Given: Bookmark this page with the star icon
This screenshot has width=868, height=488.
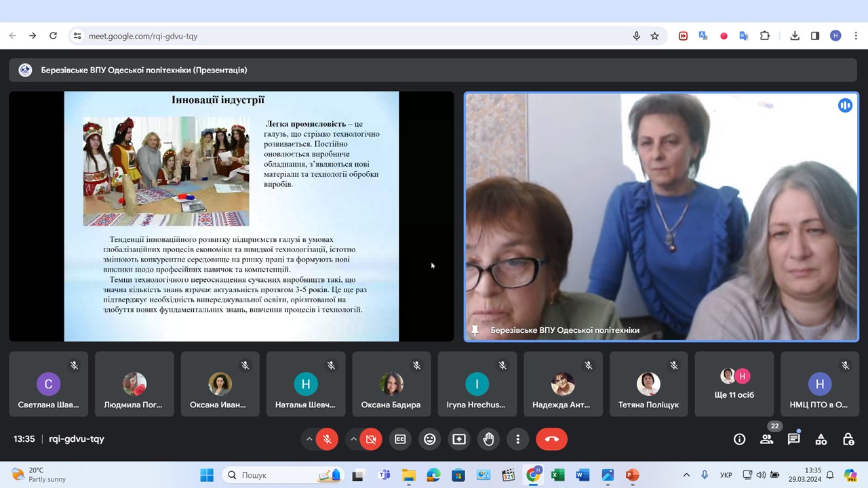Looking at the screenshot, I should coord(654,36).
